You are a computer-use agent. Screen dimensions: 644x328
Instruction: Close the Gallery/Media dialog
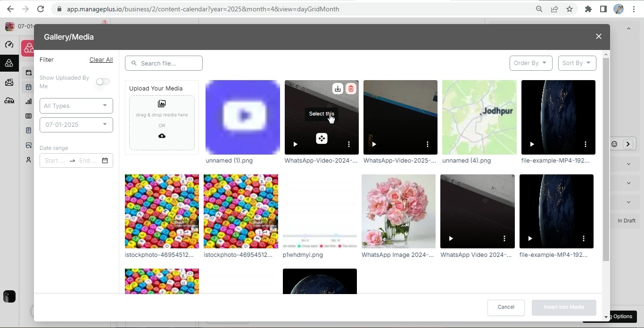pyautogui.click(x=599, y=36)
